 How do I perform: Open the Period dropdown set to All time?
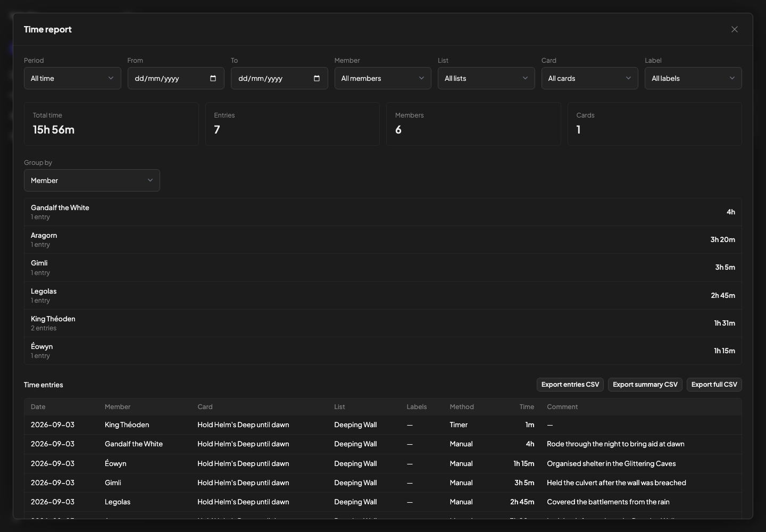pos(72,78)
